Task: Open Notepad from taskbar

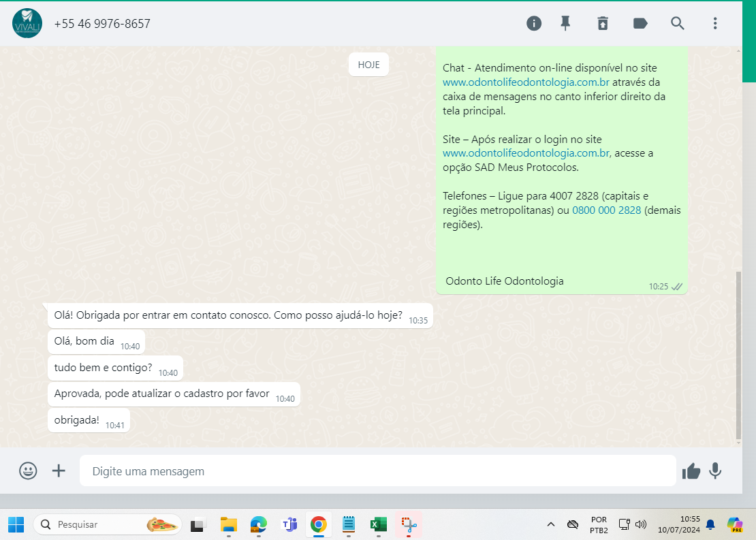Action: click(349, 524)
